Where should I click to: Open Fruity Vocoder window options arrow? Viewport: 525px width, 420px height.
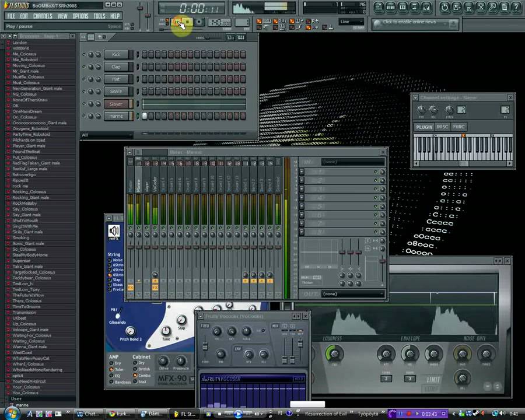point(200,316)
